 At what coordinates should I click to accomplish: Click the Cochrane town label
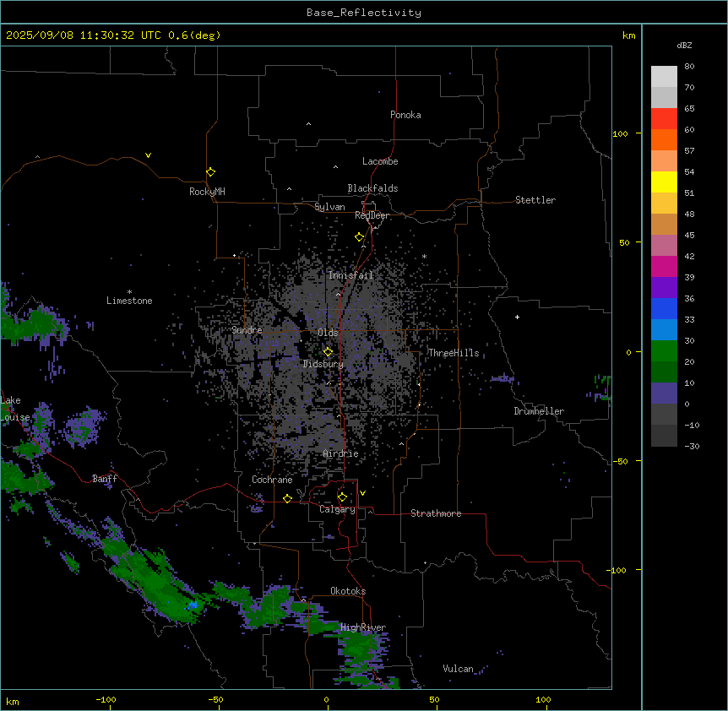272,480
